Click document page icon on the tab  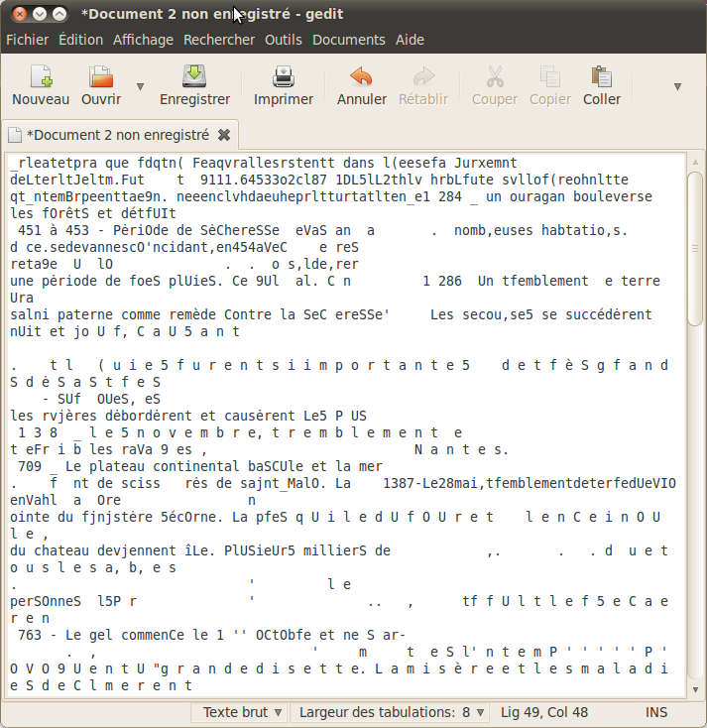click(x=15, y=135)
